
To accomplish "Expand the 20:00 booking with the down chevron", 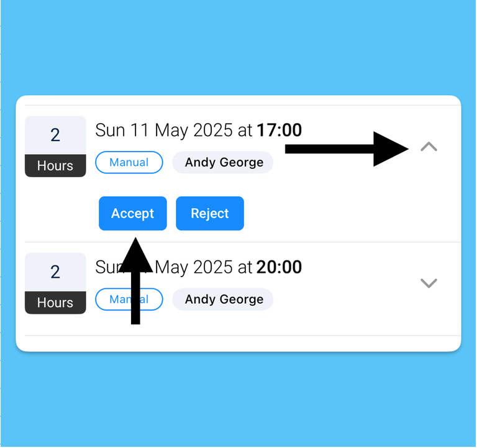I will (x=429, y=283).
